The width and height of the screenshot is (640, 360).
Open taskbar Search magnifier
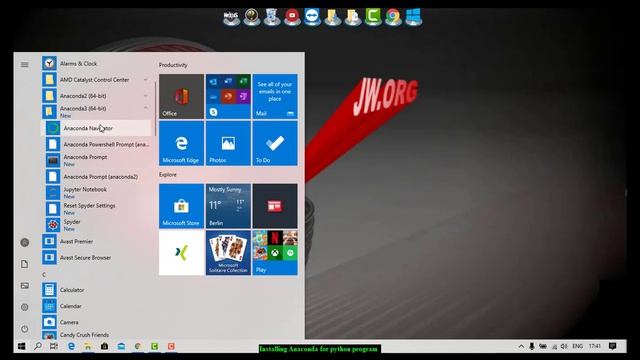pyautogui.click(x=38, y=346)
